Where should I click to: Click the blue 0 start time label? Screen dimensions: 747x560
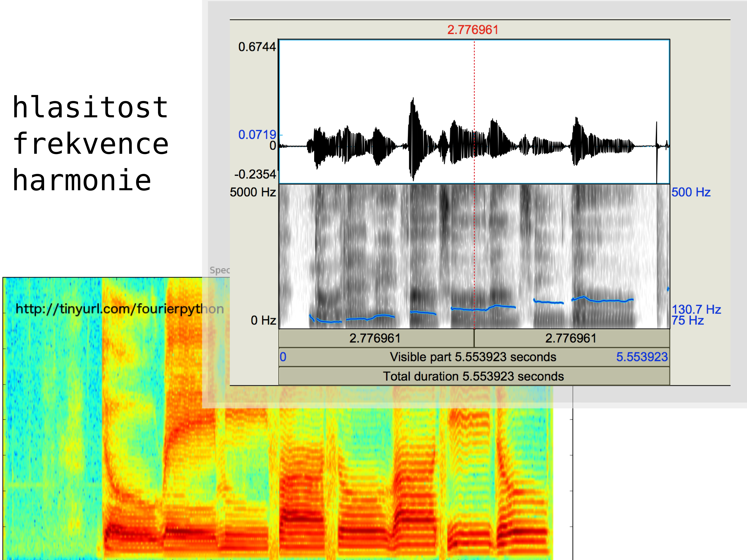tap(283, 357)
